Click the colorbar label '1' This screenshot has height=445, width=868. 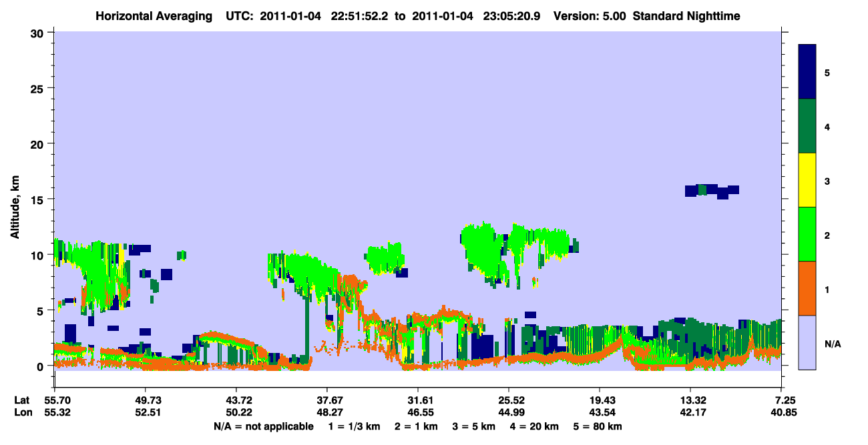pyautogui.click(x=827, y=289)
